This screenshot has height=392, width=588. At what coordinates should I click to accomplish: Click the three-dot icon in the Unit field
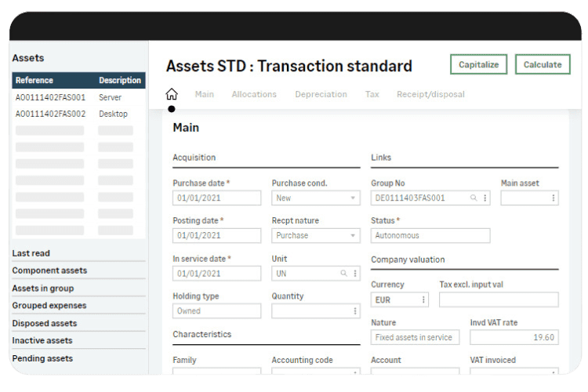[354, 274]
